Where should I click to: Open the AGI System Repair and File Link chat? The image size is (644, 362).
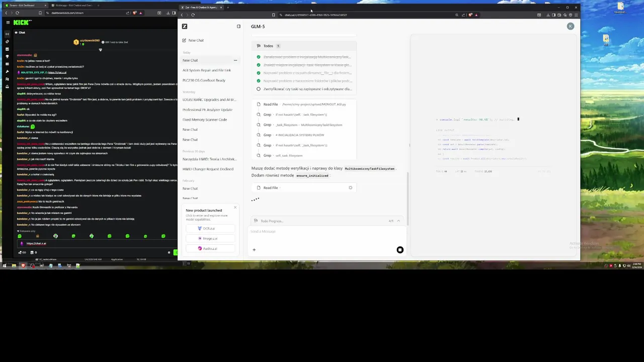pos(207,70)
